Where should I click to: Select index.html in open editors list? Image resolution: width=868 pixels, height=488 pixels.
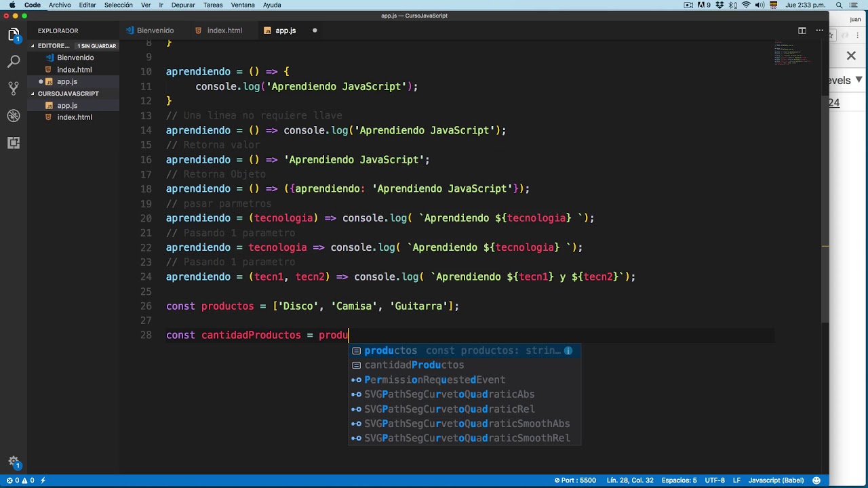[75, 70]
